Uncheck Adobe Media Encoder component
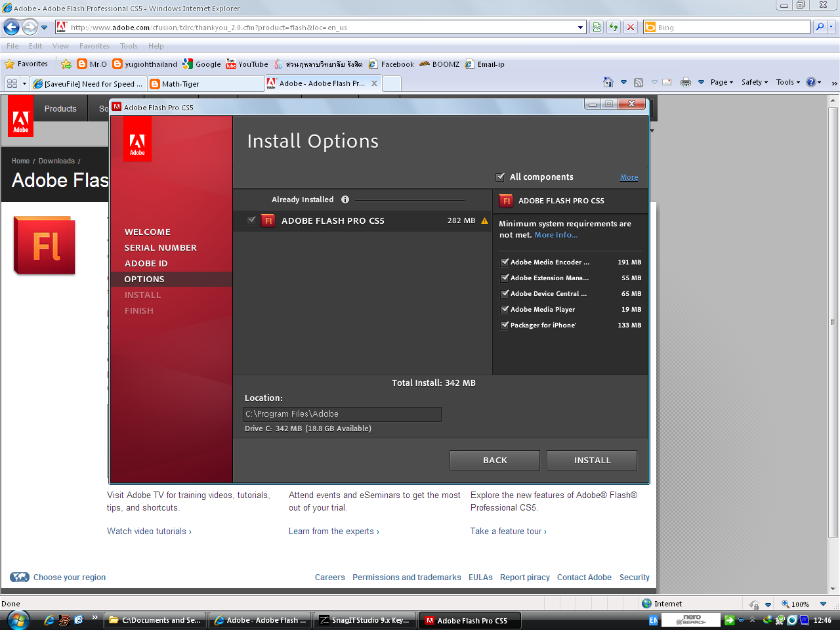This screenshot has height=630, width=840. (x=505, y=262)
